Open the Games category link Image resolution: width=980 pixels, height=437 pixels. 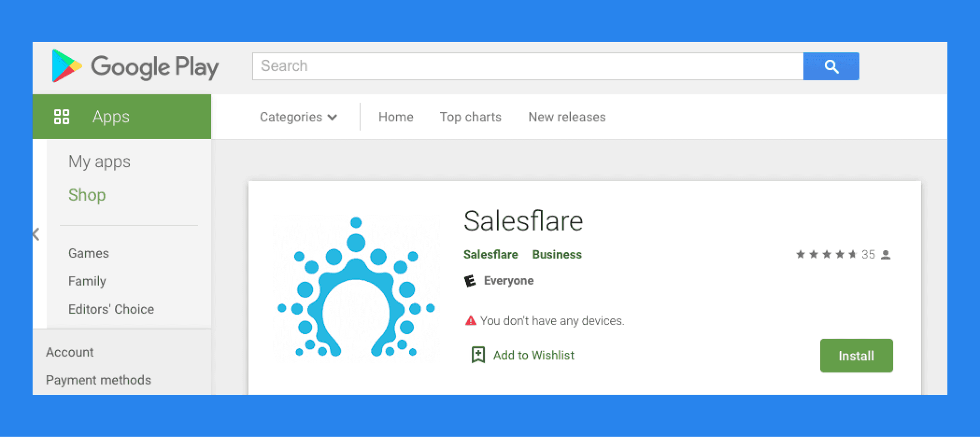point(89,253)
